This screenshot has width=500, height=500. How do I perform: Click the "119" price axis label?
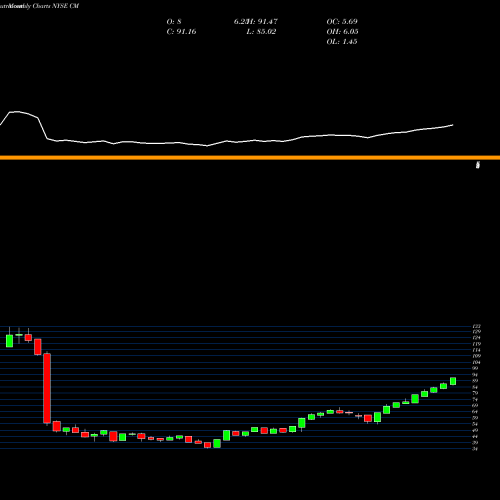point(477,344)
